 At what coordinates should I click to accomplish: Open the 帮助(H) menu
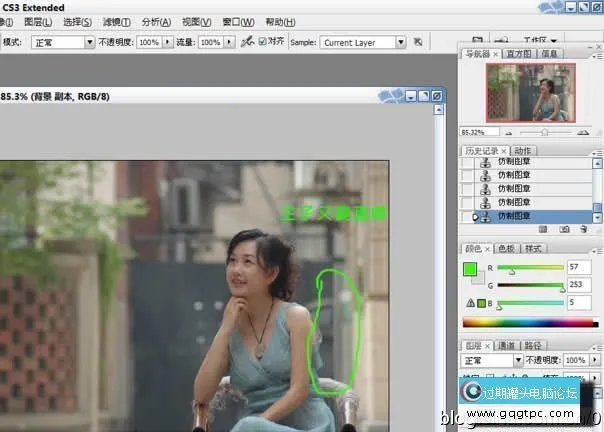(x=280, y=22)
